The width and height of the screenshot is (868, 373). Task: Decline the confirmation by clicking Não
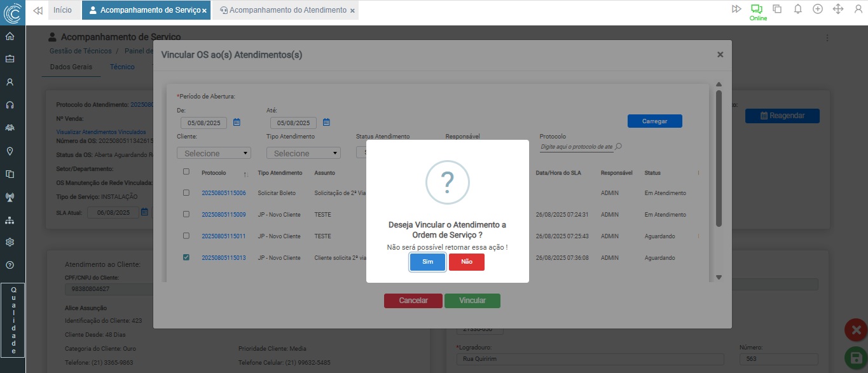tap(467, 262)
